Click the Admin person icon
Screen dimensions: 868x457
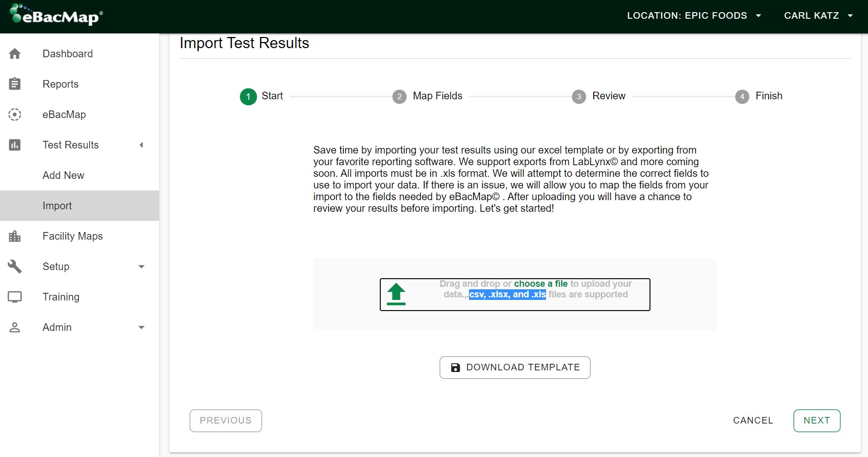15,327
